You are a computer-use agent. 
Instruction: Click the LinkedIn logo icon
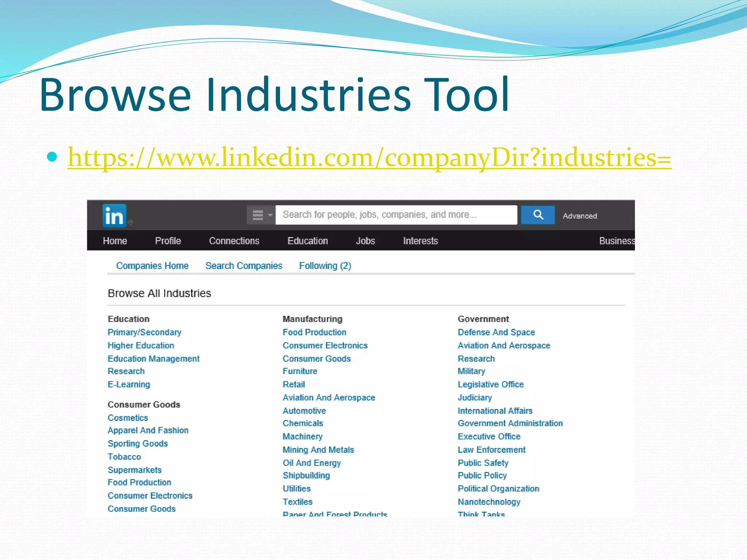[115, 215]
